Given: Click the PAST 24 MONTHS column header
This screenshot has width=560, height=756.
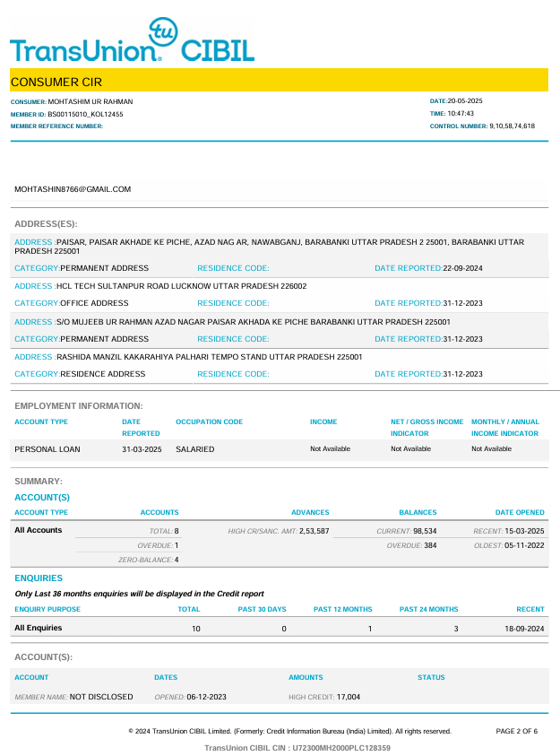Looking at the screenshot, I should pos(428,609).
